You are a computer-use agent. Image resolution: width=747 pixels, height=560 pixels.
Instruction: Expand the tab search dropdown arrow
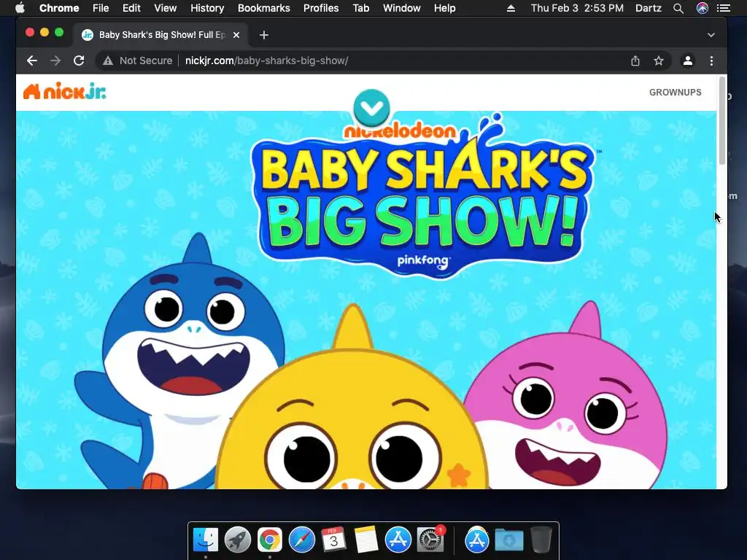[711, 35]
